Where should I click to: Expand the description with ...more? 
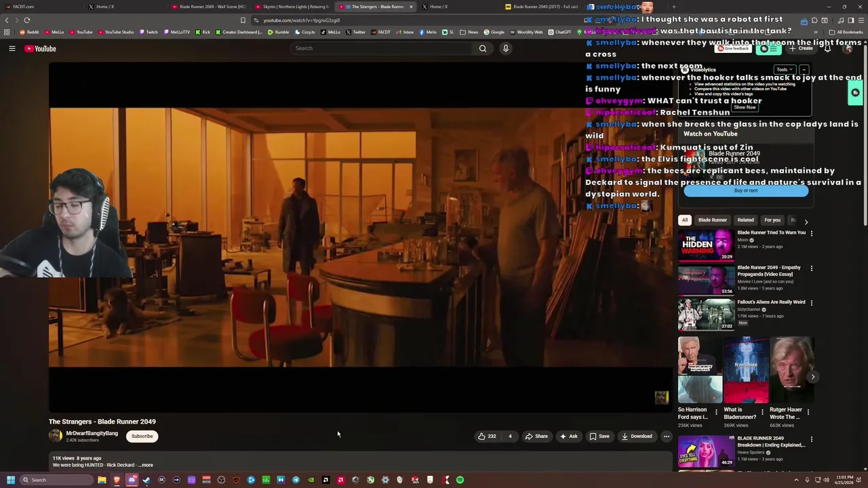[146, 465]
